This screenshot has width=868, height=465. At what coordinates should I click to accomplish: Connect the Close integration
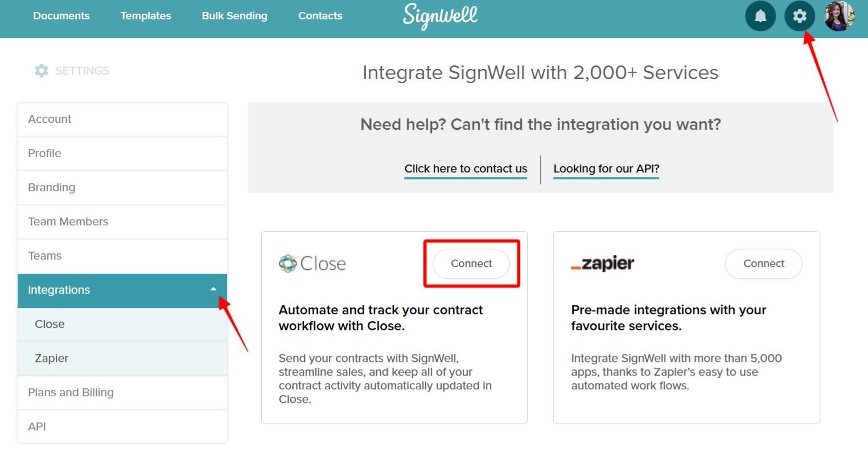coord(471,263)
